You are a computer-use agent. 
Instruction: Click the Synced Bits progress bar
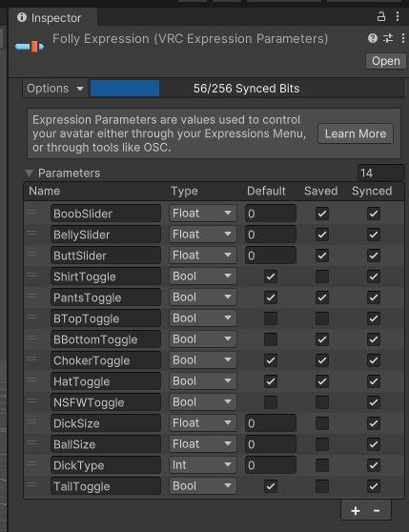tap(247, 89)
